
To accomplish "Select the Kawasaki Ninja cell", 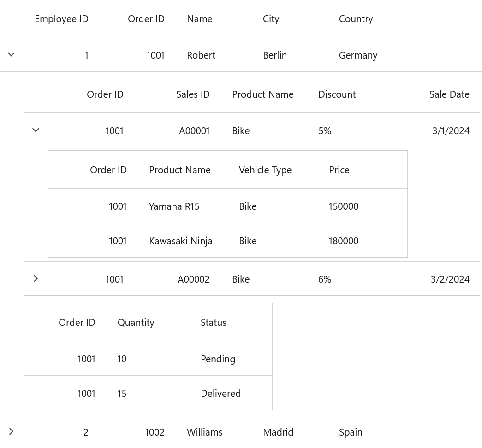I will [180, 241].
